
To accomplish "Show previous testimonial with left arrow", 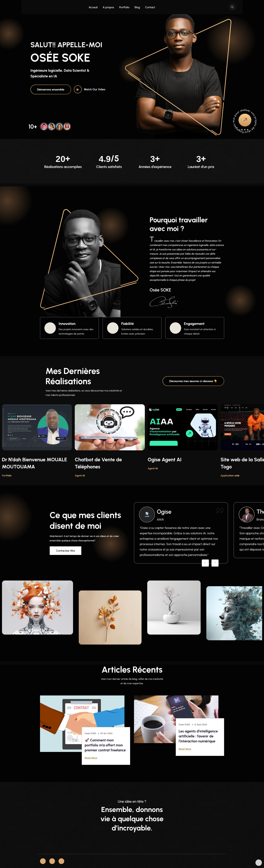I will 205,563.
